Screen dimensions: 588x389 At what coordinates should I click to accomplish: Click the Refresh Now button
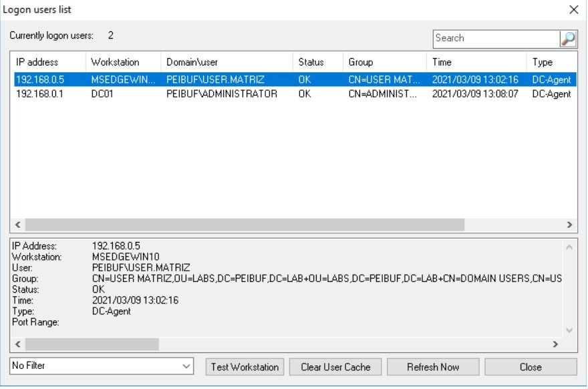click(433, 367)
